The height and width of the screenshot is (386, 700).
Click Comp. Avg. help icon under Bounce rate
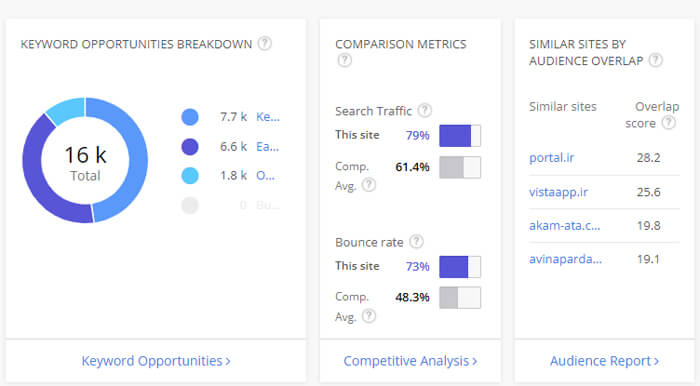tap(369, 316)
